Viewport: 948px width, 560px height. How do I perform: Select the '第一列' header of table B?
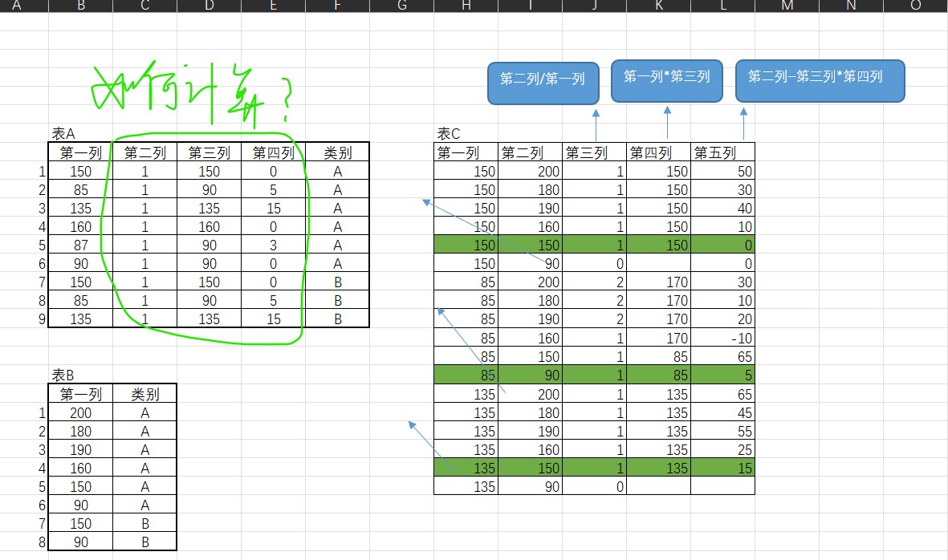(x=80, y=394)
